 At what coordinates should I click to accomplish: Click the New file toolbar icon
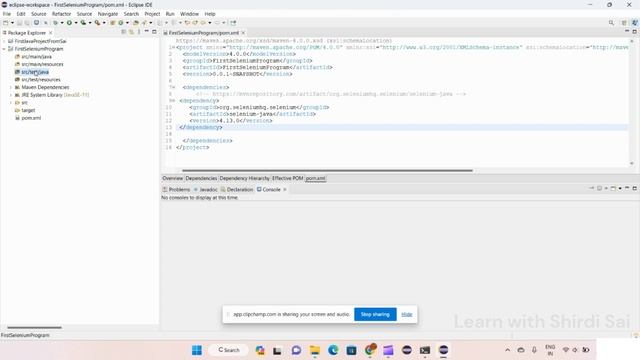coord(6,23)
